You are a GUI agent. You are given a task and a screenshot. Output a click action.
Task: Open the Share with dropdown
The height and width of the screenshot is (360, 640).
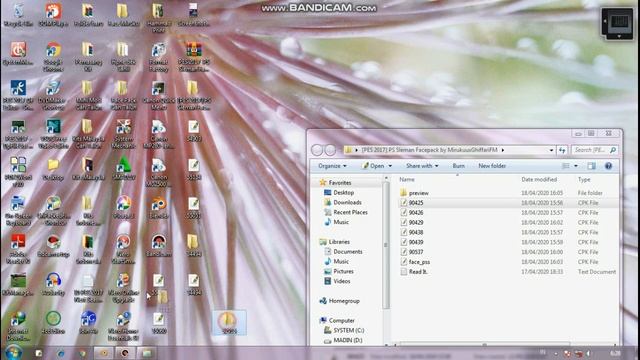422,166
